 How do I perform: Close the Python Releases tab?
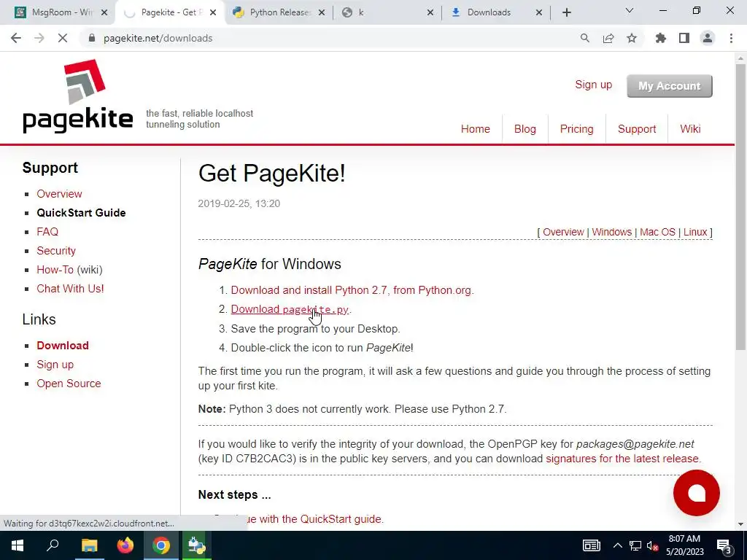pyautogui.click(x=322, y=12)
